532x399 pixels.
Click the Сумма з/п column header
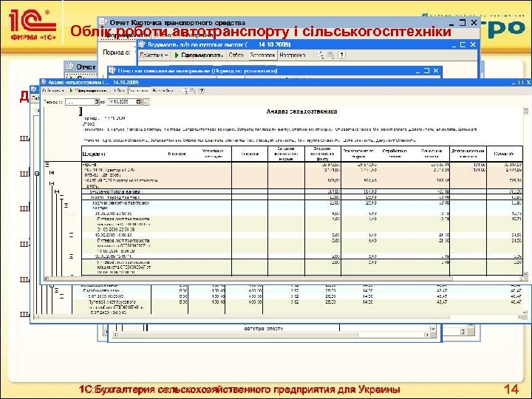(x=505, y=154)
